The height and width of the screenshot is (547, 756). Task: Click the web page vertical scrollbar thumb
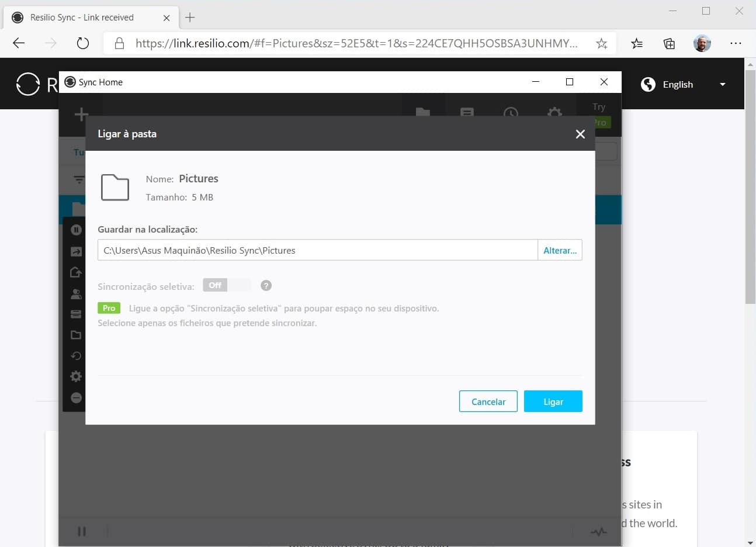750,187
